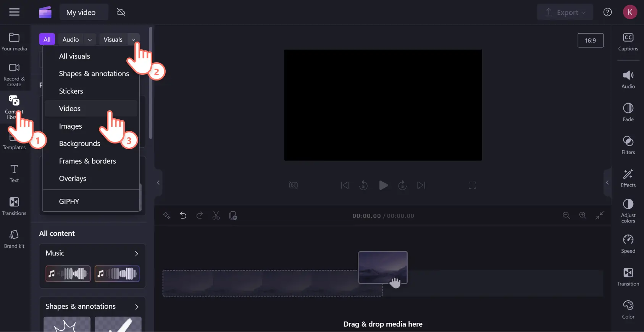This screenshot has height=332, width=644.
Task: Click the Export button
Action: click(565, 12)
